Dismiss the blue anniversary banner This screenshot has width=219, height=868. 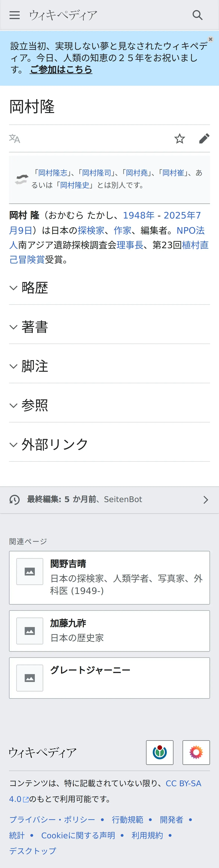(211, 39)
